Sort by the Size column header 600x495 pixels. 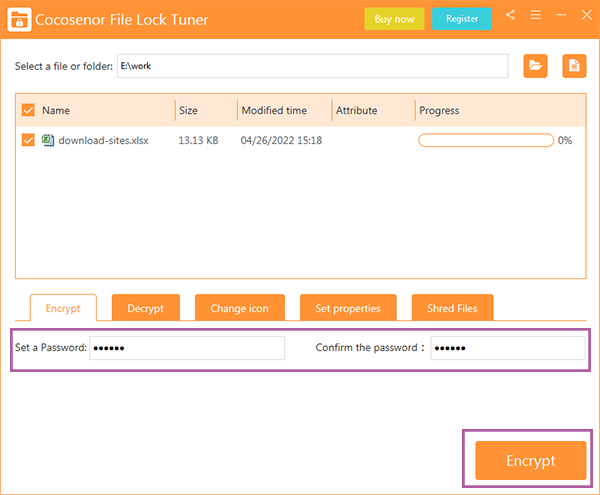click(188, 111)
